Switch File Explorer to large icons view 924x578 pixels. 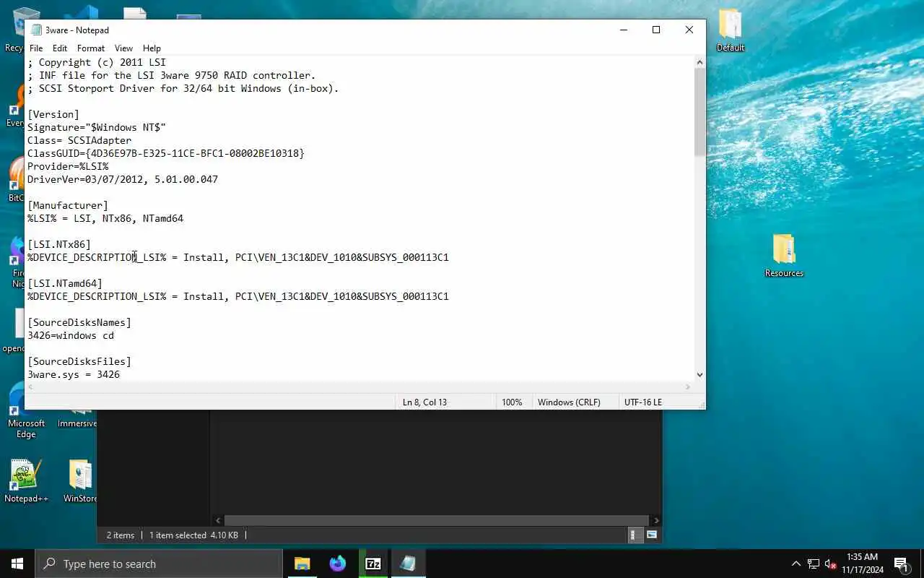(x=652, y=535)
